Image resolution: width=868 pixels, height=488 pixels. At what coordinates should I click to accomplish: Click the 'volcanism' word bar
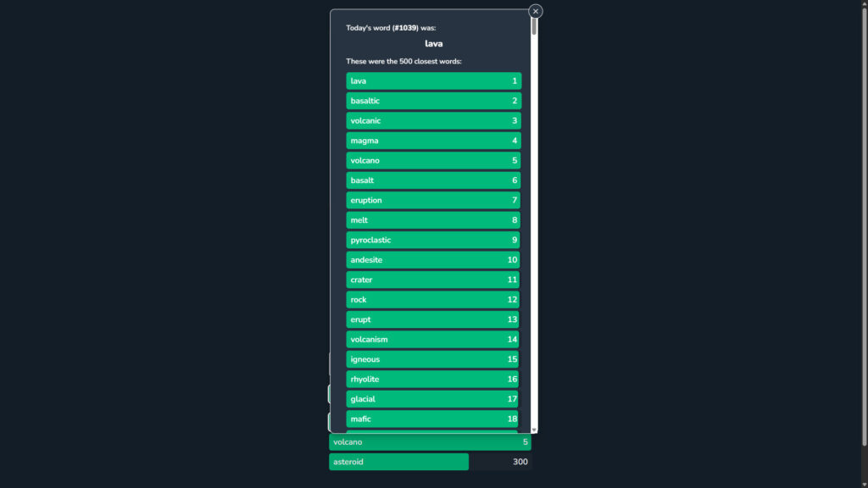433,340
